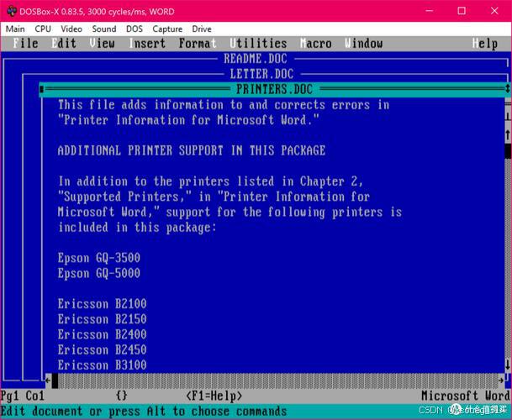The height and width of the screenshot is (420, 512).
Task: Click the {} scrap indicator
Action: click(121, 396)
